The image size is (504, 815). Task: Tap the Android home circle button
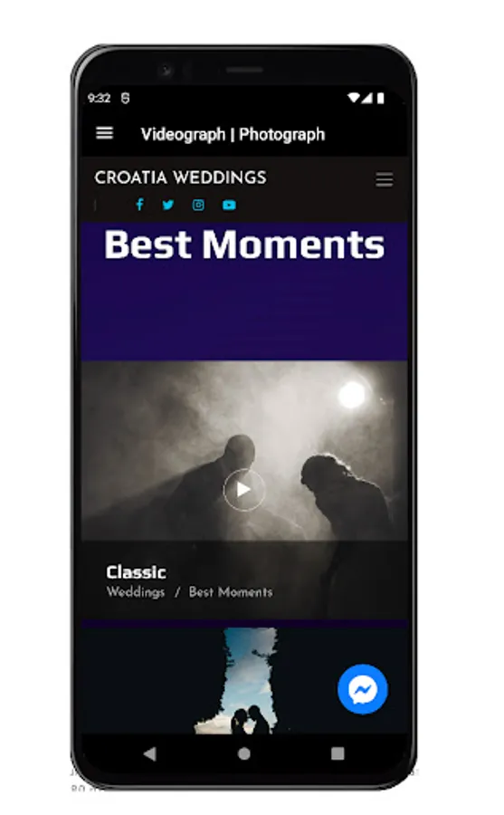click(x=243, y=753)
